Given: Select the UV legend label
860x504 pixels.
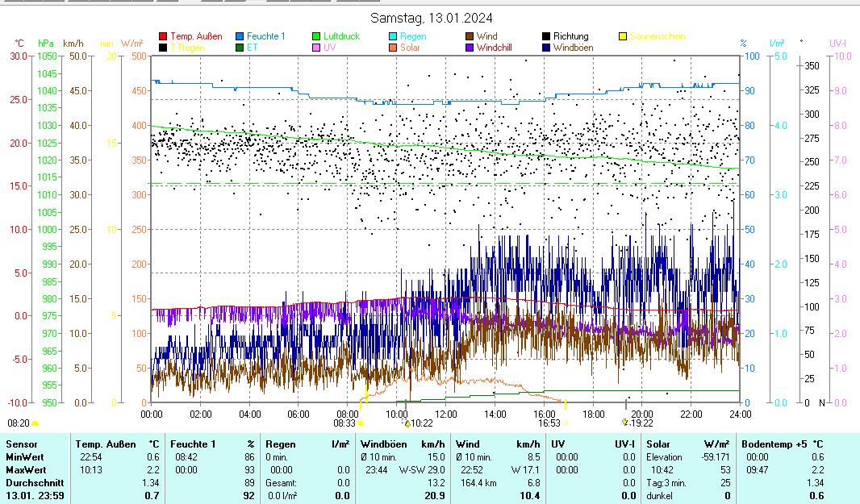Looking at the screenshot, I should [329, 48].
